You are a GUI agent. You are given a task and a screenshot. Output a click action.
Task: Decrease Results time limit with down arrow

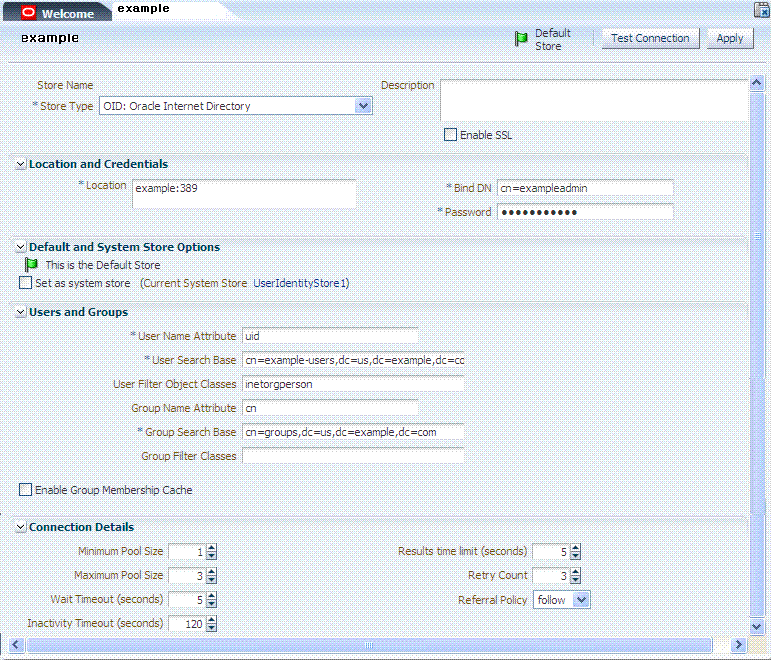point(576,556)
